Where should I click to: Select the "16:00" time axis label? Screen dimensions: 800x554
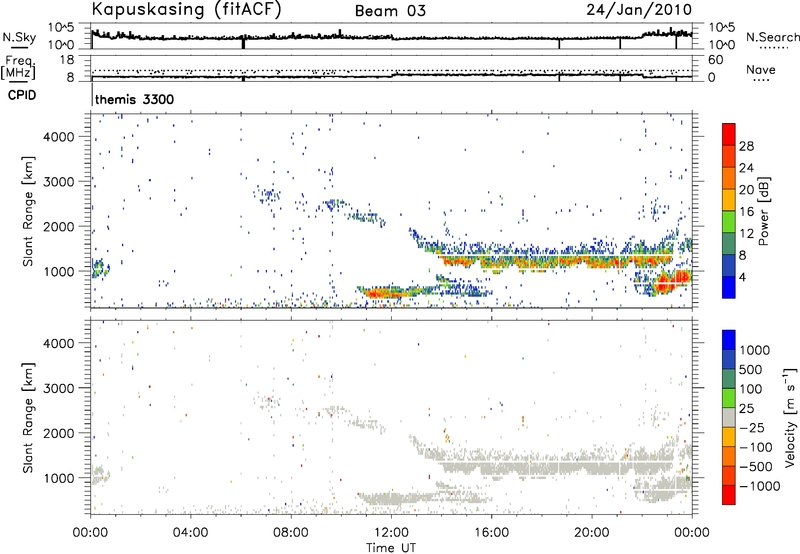coord(491,532)
